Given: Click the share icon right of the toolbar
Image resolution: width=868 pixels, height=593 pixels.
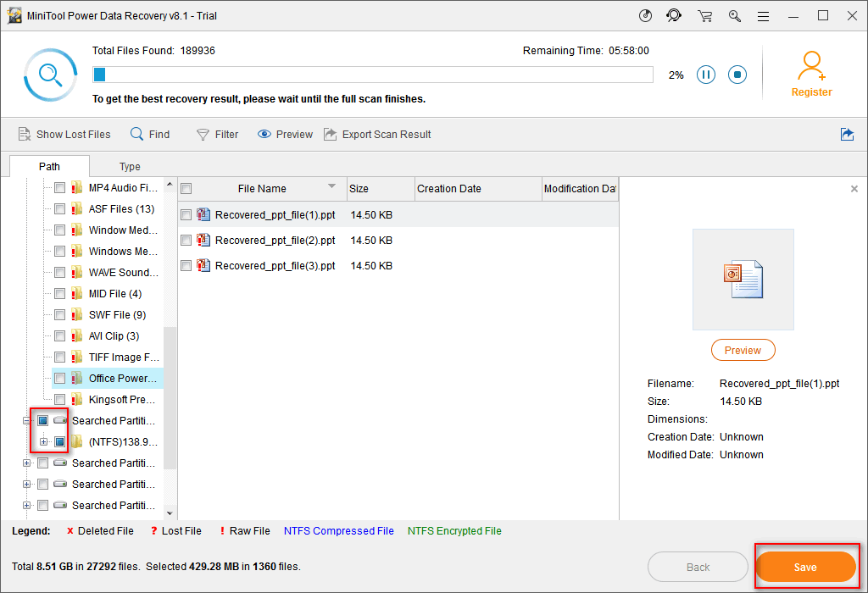Looking at the screenshot, I should [847, 134].
